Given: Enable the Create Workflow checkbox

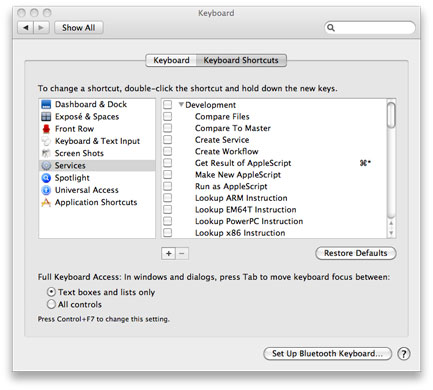Looking at the screenshot, I should pos(168,151).
